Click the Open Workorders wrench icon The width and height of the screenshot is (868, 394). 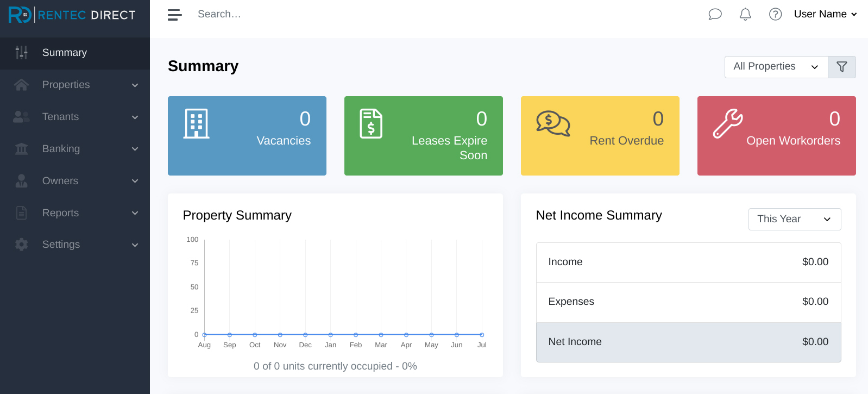coord(727,123)
